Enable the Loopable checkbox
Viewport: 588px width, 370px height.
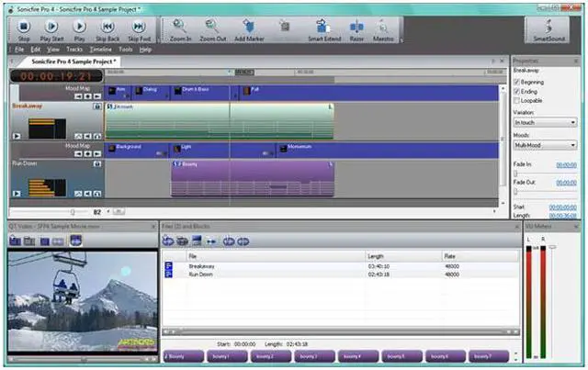(x=517, y=100)
